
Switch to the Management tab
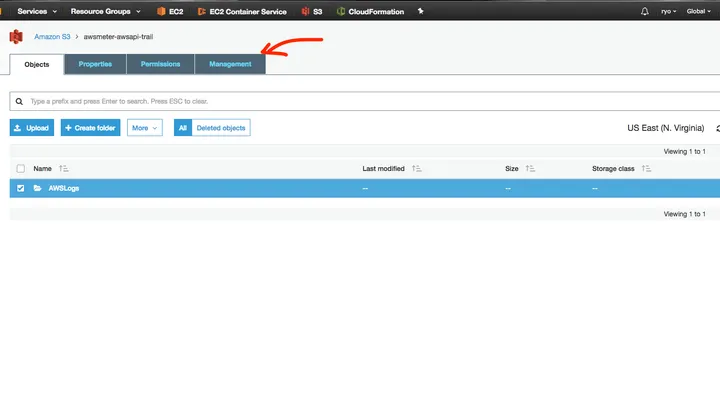point(230,64)
